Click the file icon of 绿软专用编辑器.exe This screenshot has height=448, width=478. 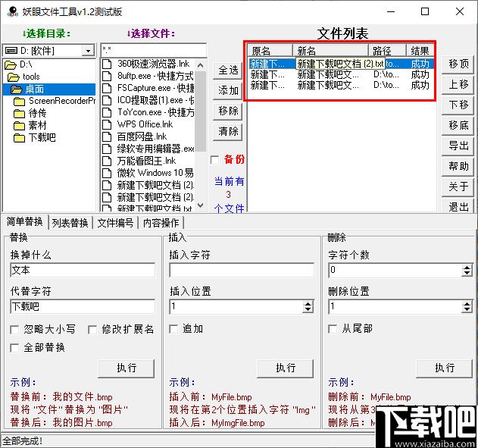click(107, 149)
